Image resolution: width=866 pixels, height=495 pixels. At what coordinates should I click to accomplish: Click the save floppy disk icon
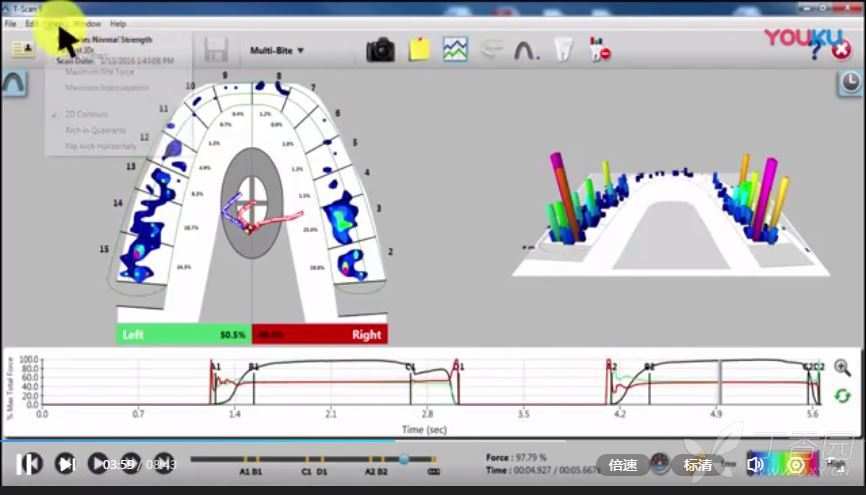214,49
